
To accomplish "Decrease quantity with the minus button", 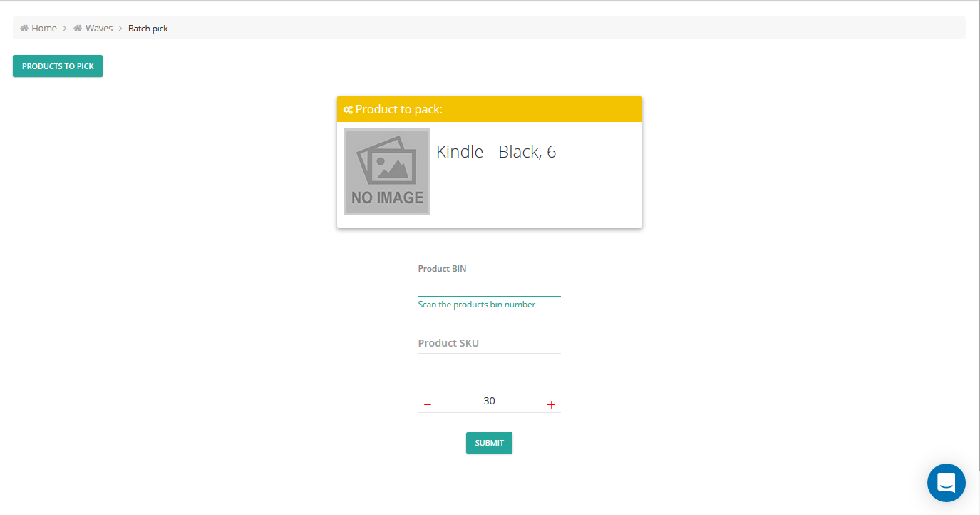I will [x=428, y=404].
